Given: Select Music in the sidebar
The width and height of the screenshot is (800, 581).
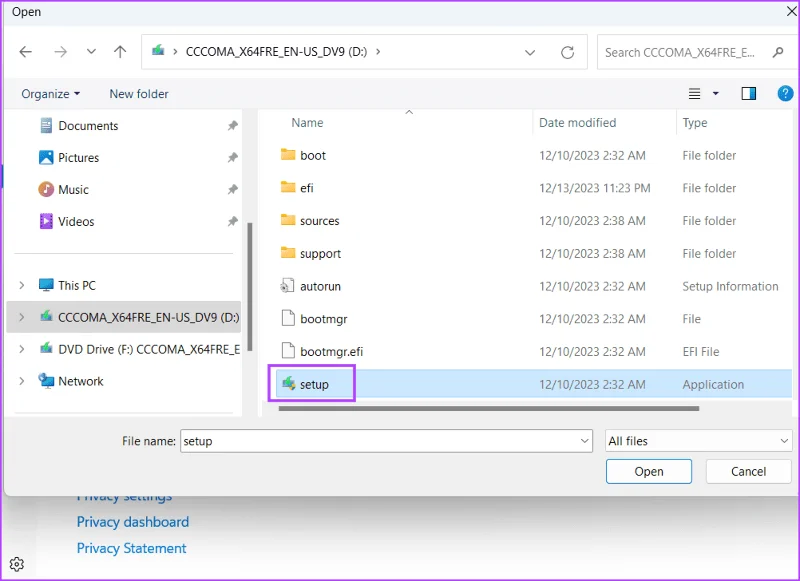Looking at the screenshot, I should point(73,190).
